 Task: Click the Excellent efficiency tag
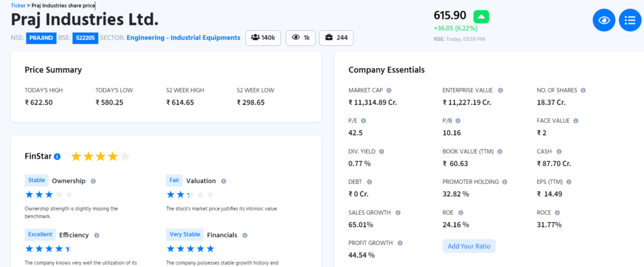(40, 234)
